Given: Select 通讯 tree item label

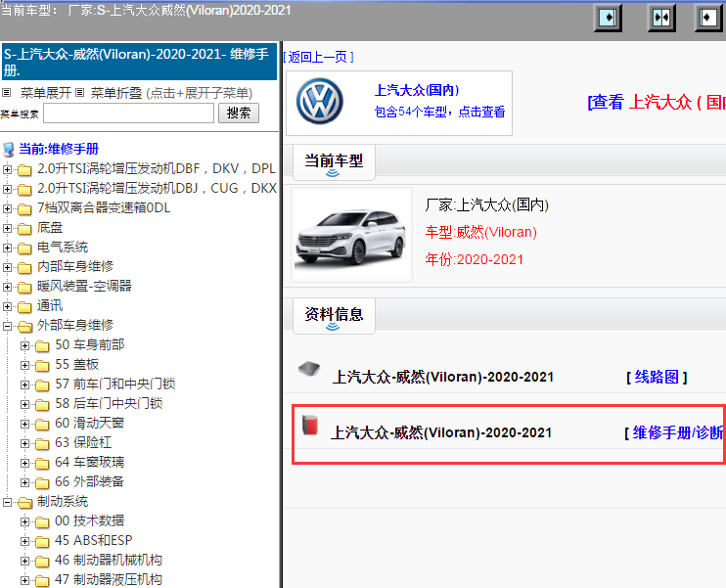Looking at the screenshot, I should click(x=50, y=305).
